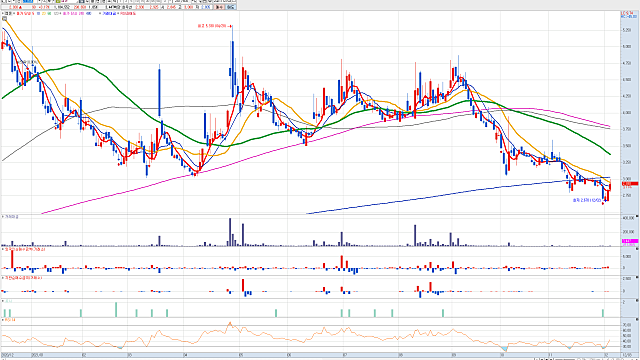This screenshot has height=360, width=640.
Task: Select the green moving average legend entry
Action: 49,13
